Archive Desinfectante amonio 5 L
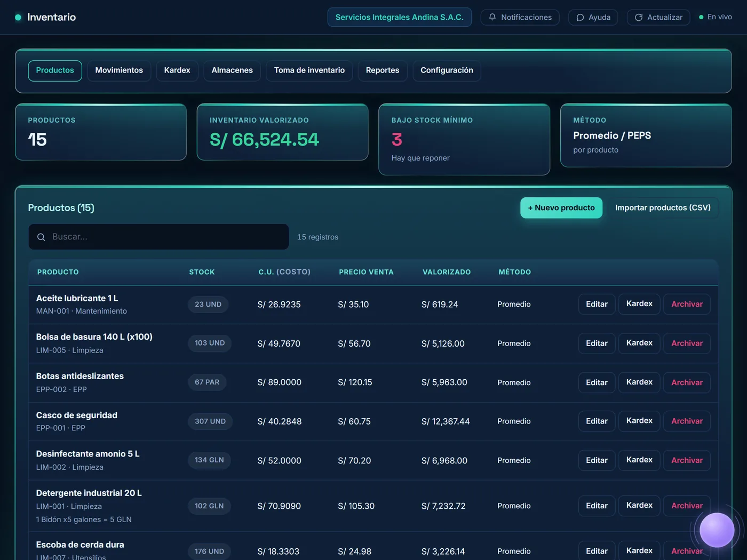This screenshot has height=560, width=747. [x=687, y=460]
